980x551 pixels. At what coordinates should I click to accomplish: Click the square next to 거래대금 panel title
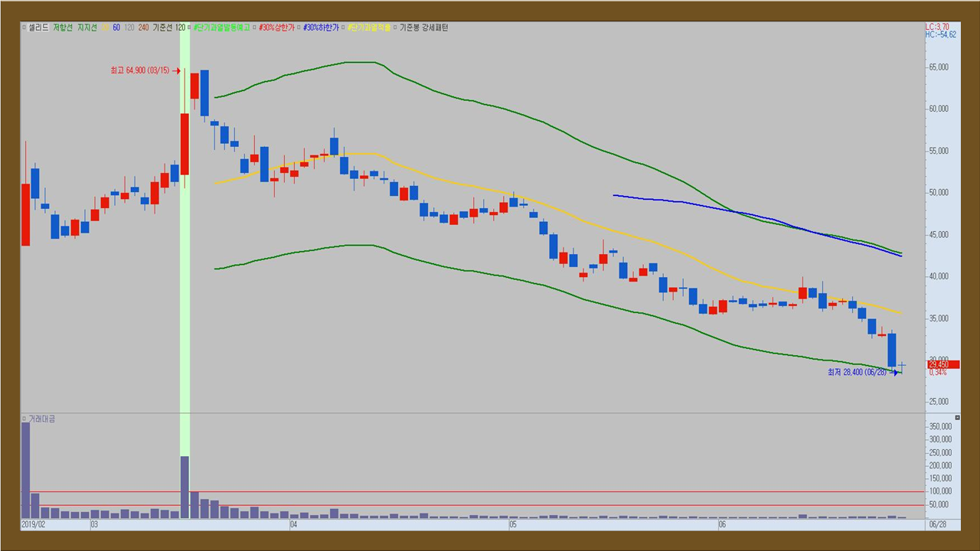[24, 419]
